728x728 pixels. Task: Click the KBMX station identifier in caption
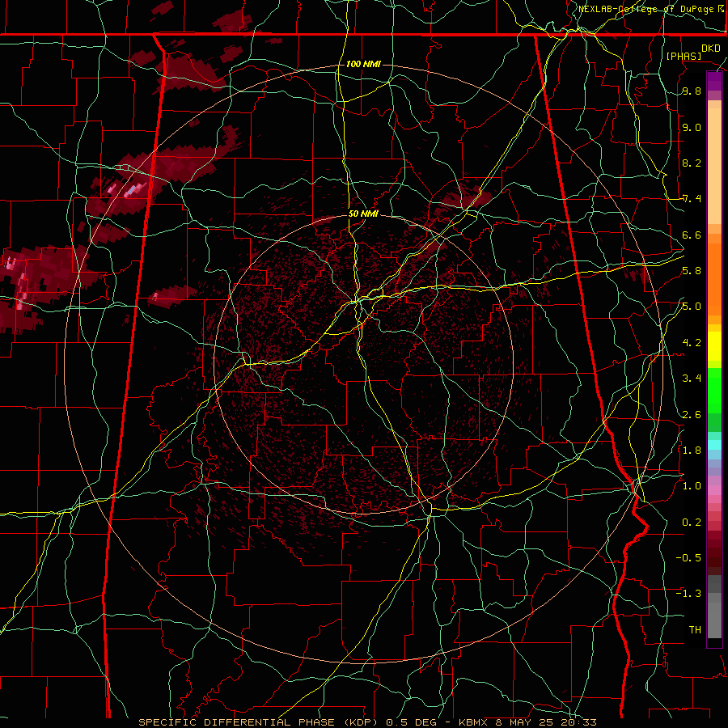point(472,722)
